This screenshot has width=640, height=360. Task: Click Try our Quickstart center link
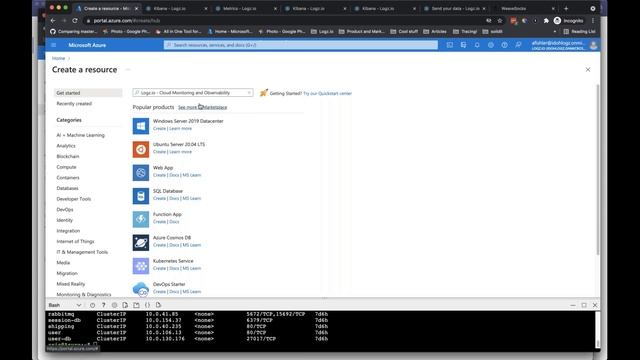pos(327,93)
